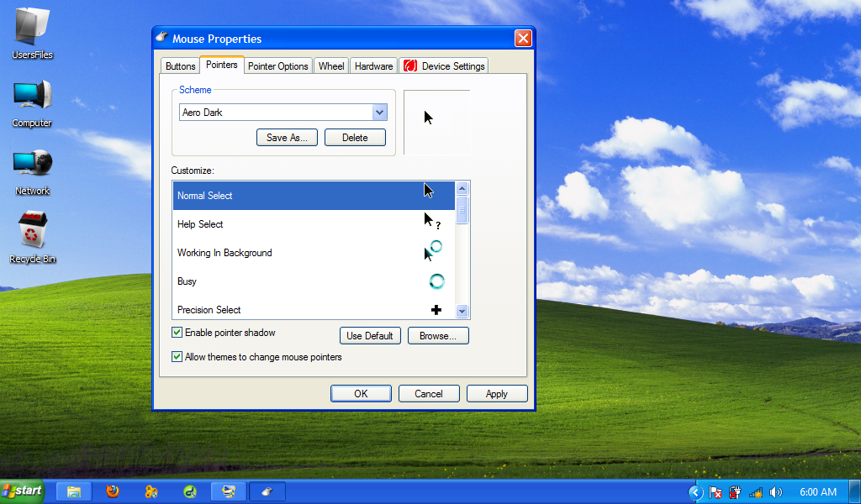Click OK in Mouse Properties
The width and height of the screenshot is (861, 504).
click(x=361, y=394)
